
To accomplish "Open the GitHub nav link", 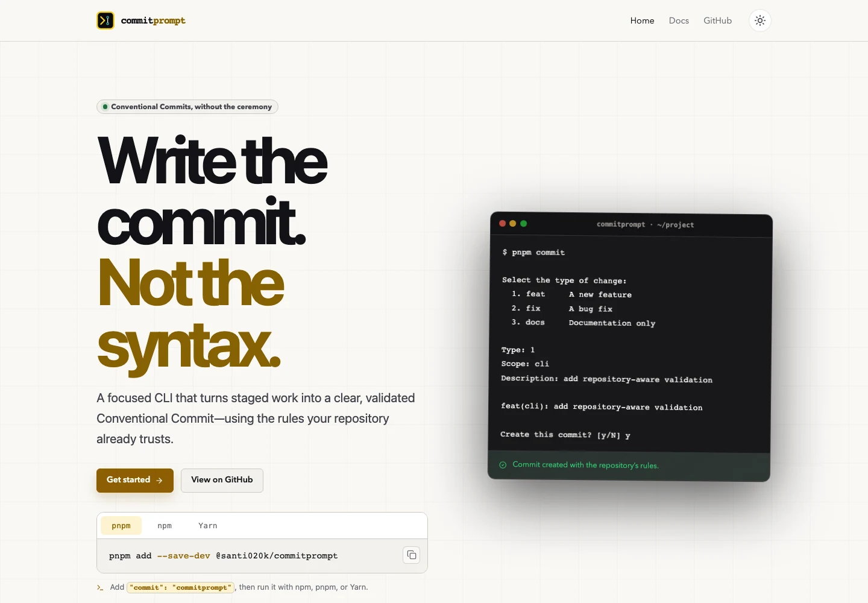I will [x=717, y=21].
